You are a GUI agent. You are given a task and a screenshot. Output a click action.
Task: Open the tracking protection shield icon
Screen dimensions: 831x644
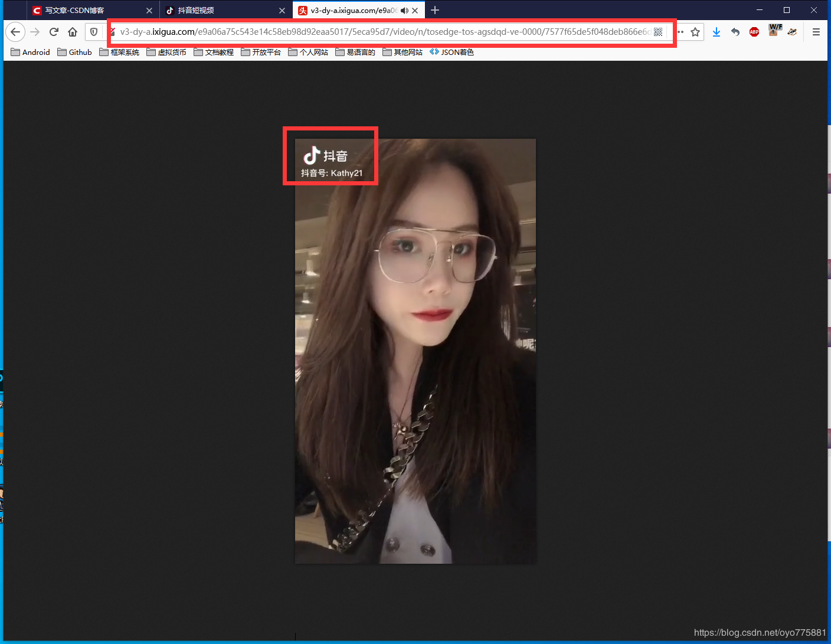tap(94, 32)
